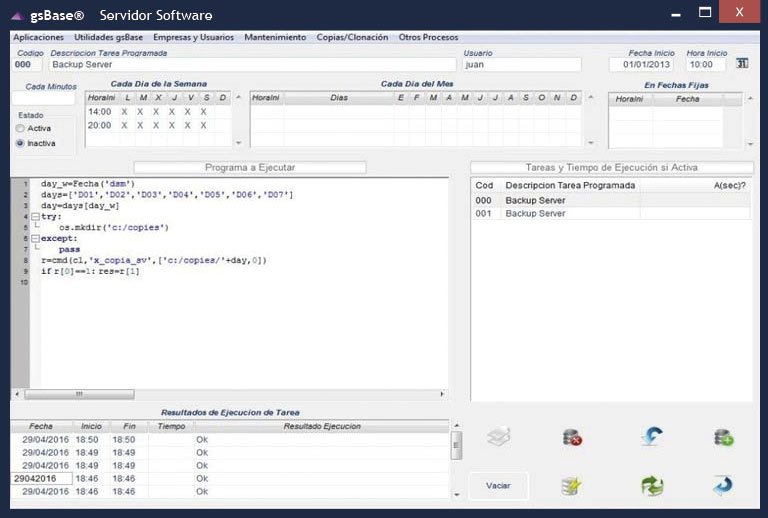
Task: Click the database add icon with green plus
Action: pyautogui.click(x=723, y=437)
